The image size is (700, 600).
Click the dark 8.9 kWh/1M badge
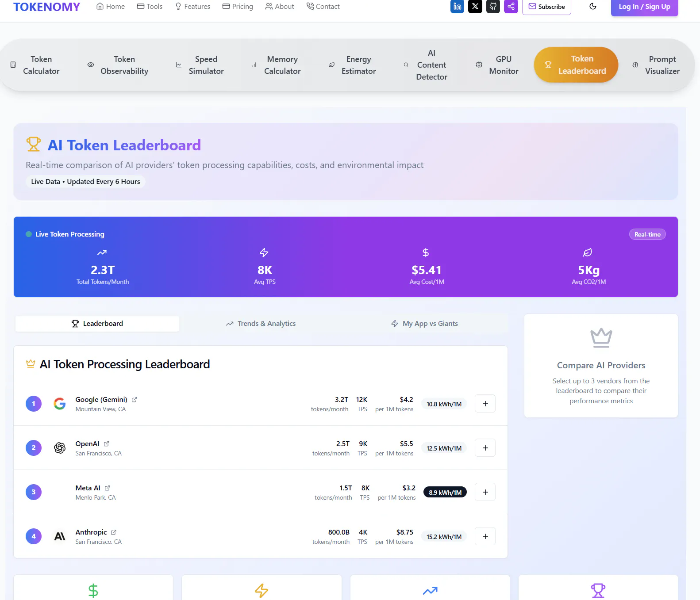coord(445,493)
